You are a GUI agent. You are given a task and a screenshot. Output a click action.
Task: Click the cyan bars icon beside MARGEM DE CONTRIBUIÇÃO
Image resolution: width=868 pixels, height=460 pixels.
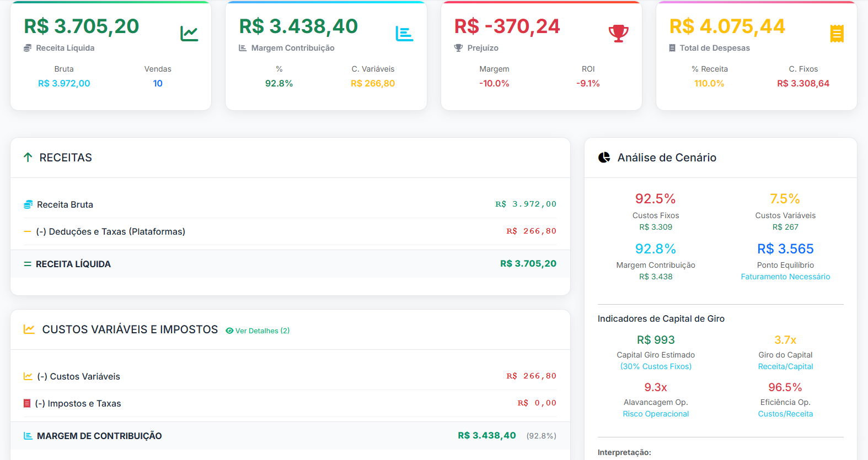[28, 435]
